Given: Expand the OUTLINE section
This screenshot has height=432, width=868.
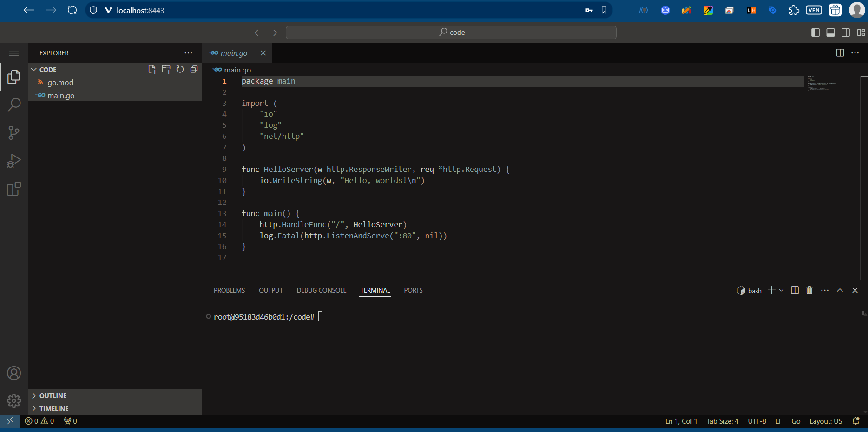Looking at the screenshot, I should point(53,396).
